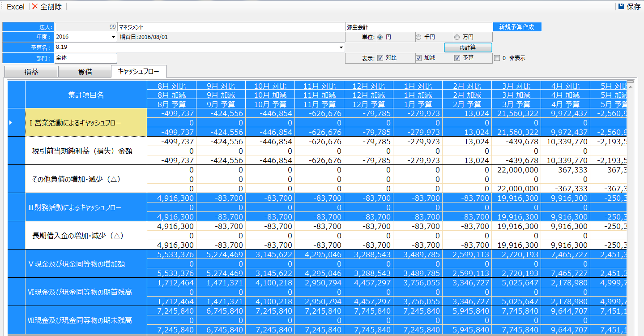Select the 円 unit radio button
Viewport: 644px width, 336px height.
(380, 37)
